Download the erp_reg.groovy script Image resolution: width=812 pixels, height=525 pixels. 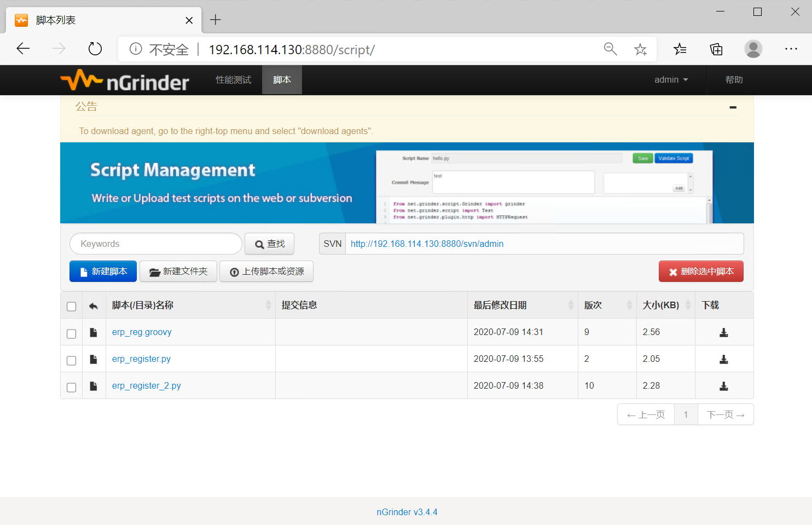pos(723,332)
